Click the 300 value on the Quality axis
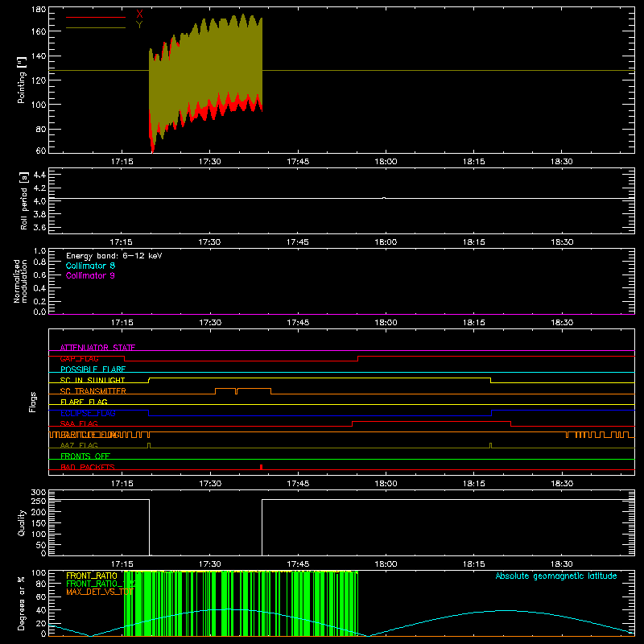Viewport: 644px width, 644px height. (39, 493)
